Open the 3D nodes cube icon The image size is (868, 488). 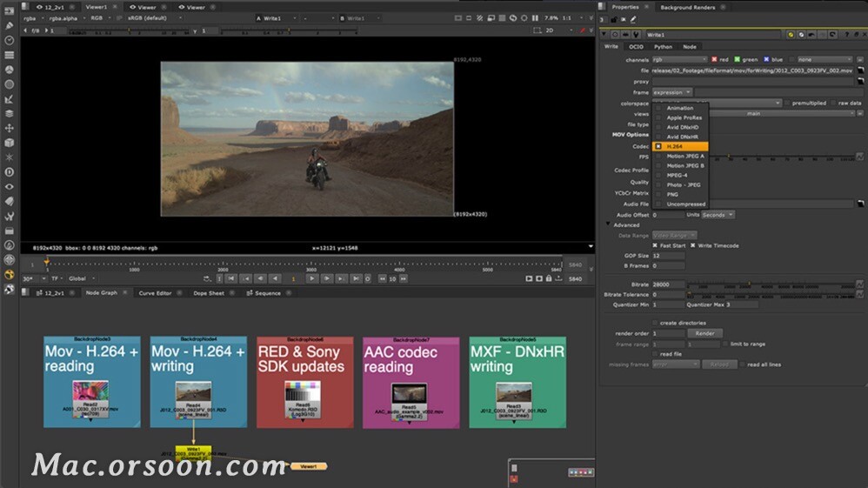tap(9, 143)
